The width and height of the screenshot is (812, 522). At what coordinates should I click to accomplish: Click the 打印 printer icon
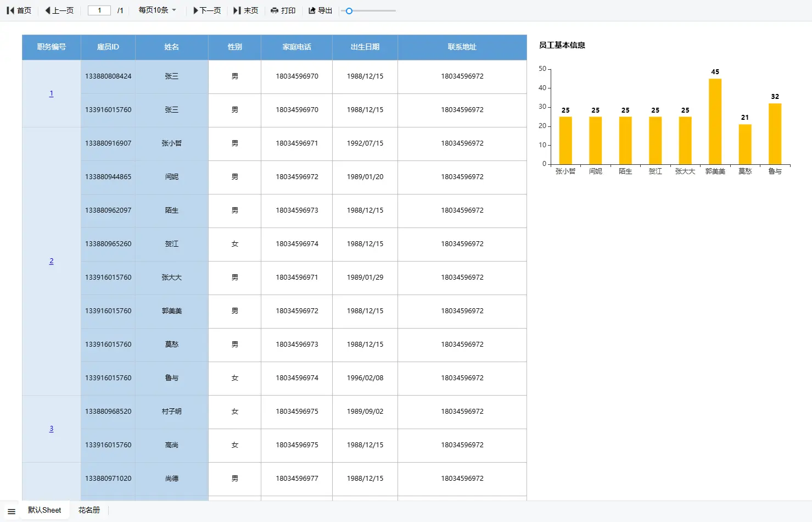[275, 10]
